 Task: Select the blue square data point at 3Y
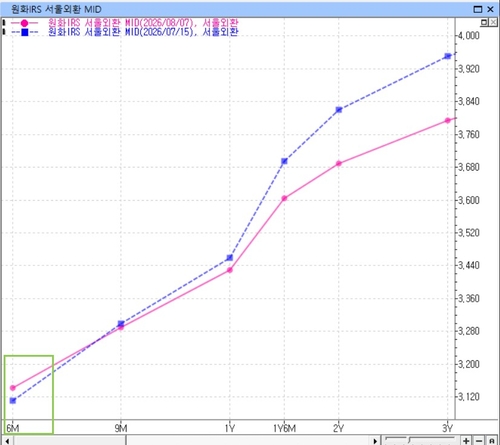point(448,56)
